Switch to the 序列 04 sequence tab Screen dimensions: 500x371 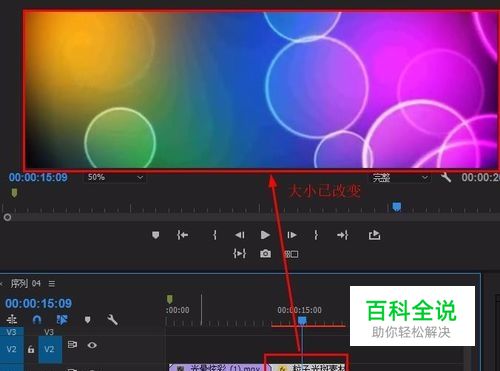(x=25, y=283)
